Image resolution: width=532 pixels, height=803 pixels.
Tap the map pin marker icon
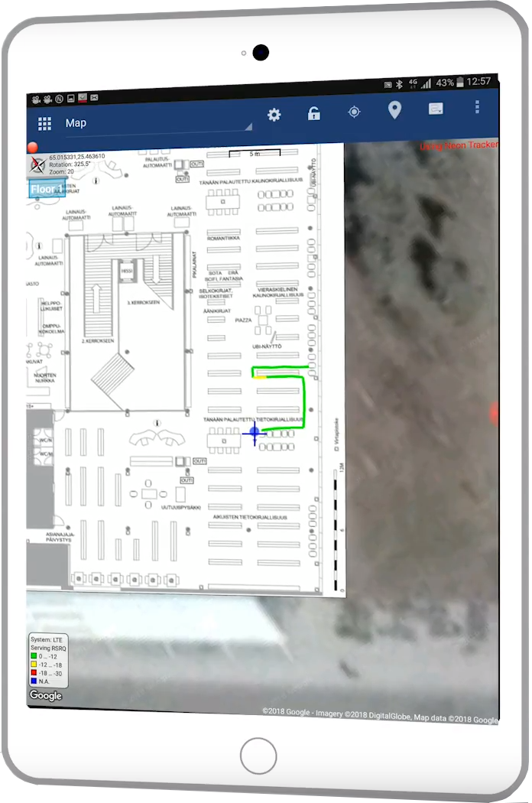[x=394, y=110]
